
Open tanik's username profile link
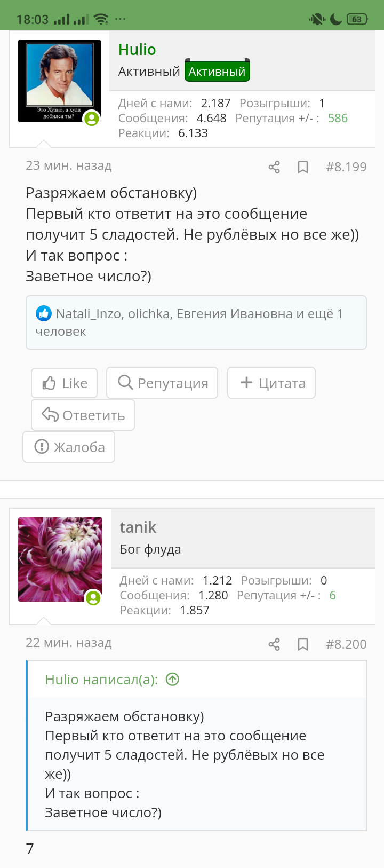(x=138, y=527)
